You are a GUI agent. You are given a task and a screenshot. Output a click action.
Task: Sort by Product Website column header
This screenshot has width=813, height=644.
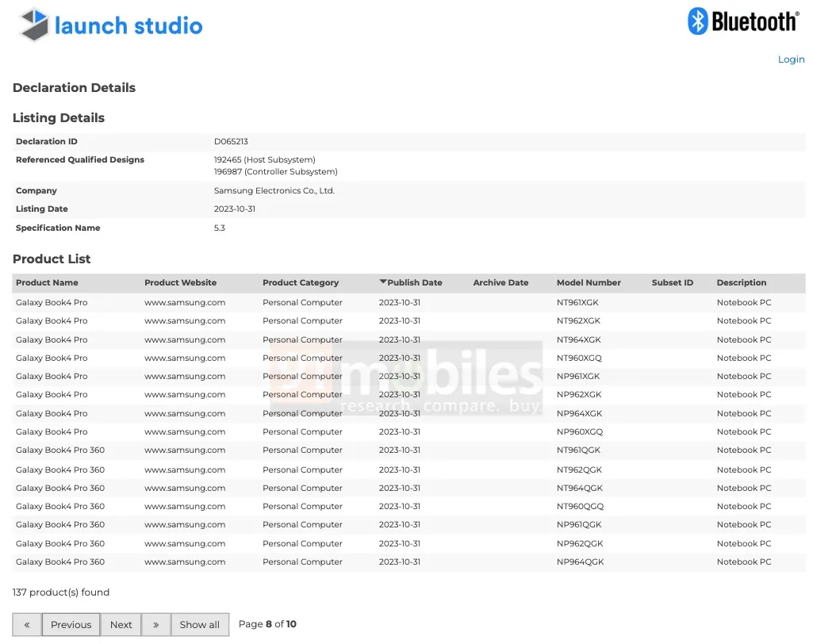point(180,283)
